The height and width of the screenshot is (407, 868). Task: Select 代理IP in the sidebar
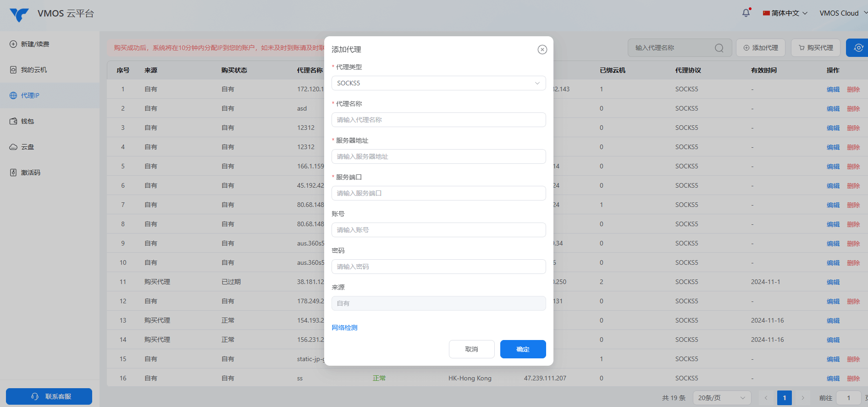click(x=50, y=95)
